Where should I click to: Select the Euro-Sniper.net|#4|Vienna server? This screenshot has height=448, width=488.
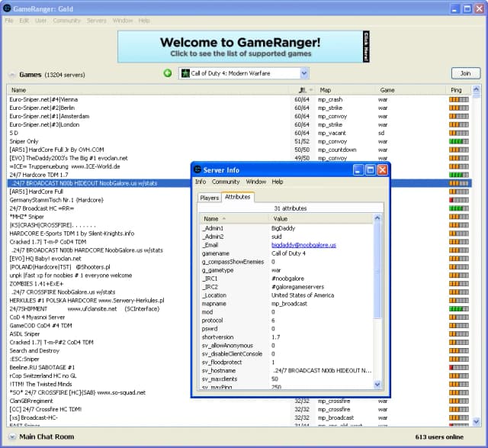point(239,100)
